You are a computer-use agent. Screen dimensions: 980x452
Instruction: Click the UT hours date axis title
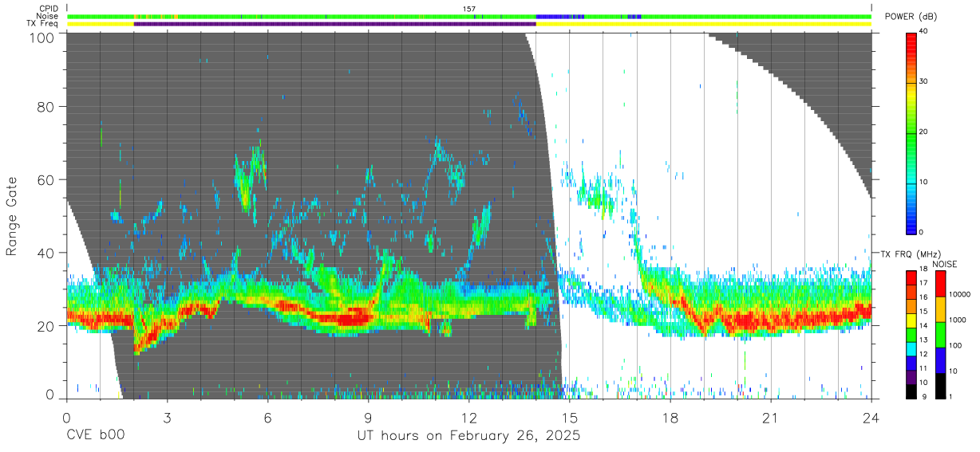468,436
